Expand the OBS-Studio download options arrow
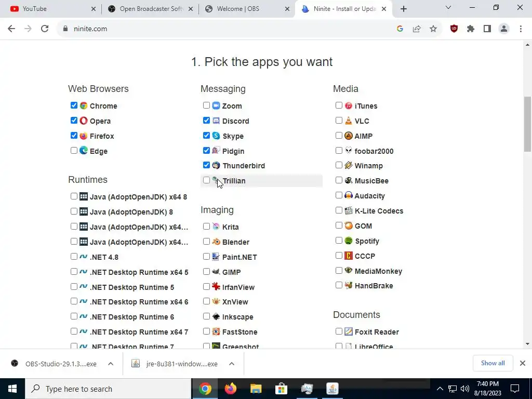The height and width of the screenshot is (399, 532). coord(111,364)
